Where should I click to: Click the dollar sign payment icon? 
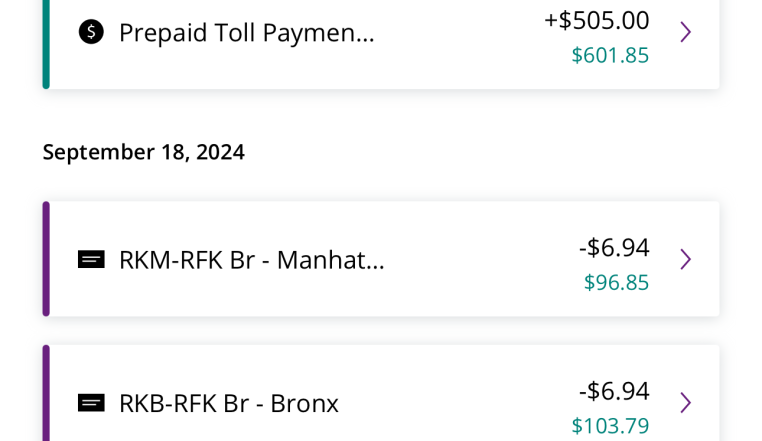[91, 32]
